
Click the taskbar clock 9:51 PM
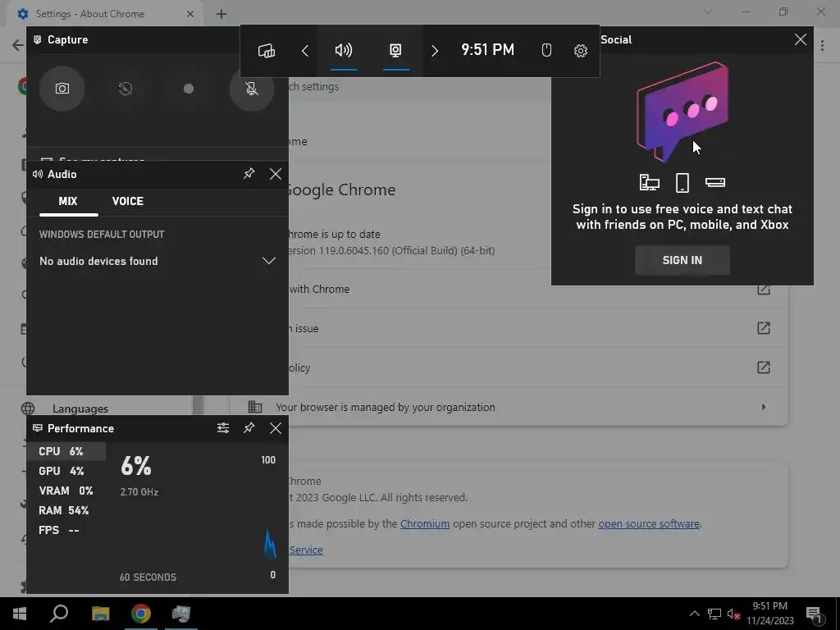point(769,614)
